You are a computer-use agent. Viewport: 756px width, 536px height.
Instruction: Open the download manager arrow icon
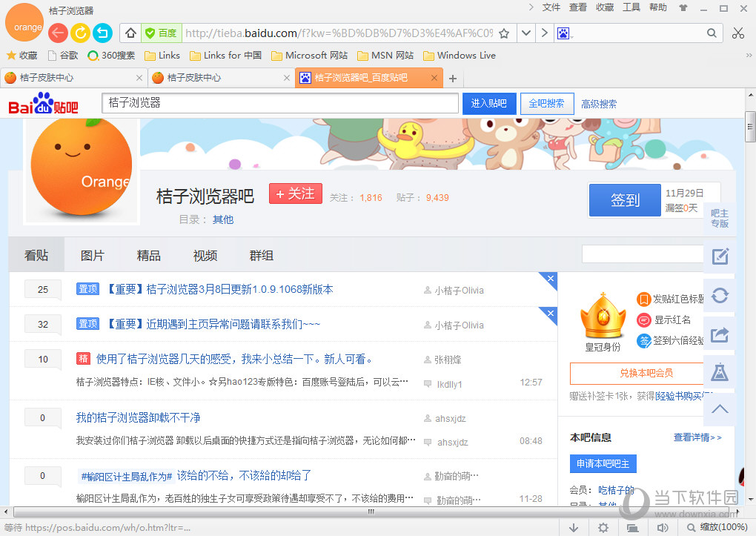[572, 527]
